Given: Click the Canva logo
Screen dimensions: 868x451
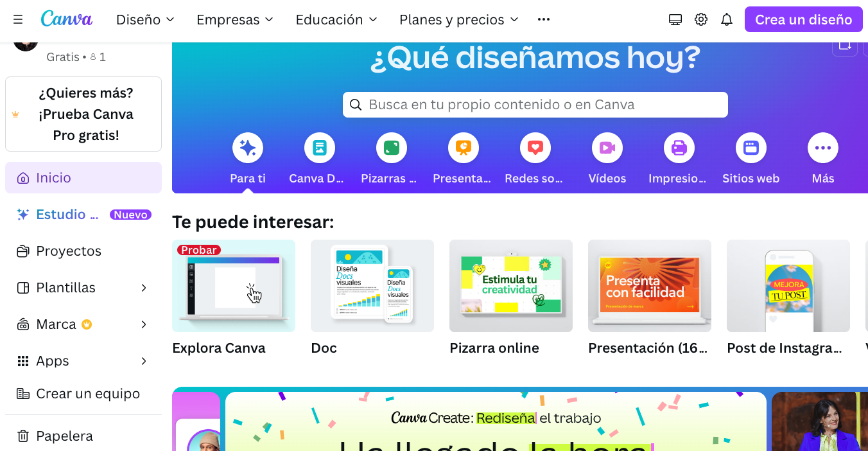Looking at the screenshot, I should point(67,19).
